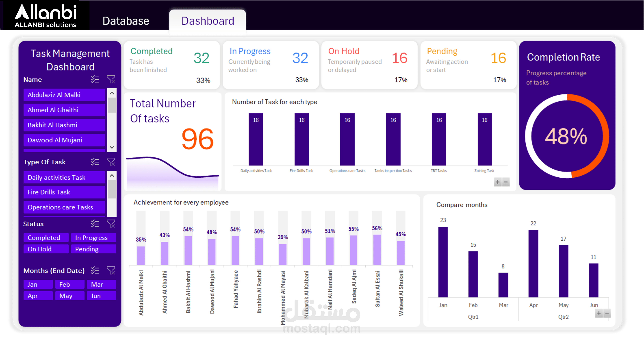
Task: Click the Qtr1 axis label
Action: tap(473, 317)
